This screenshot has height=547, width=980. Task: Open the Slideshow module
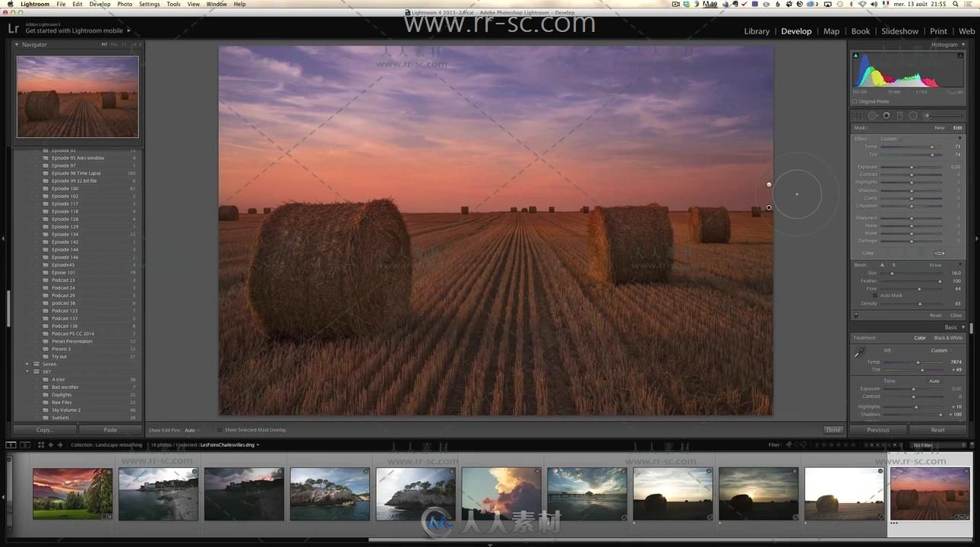[899, 31]
